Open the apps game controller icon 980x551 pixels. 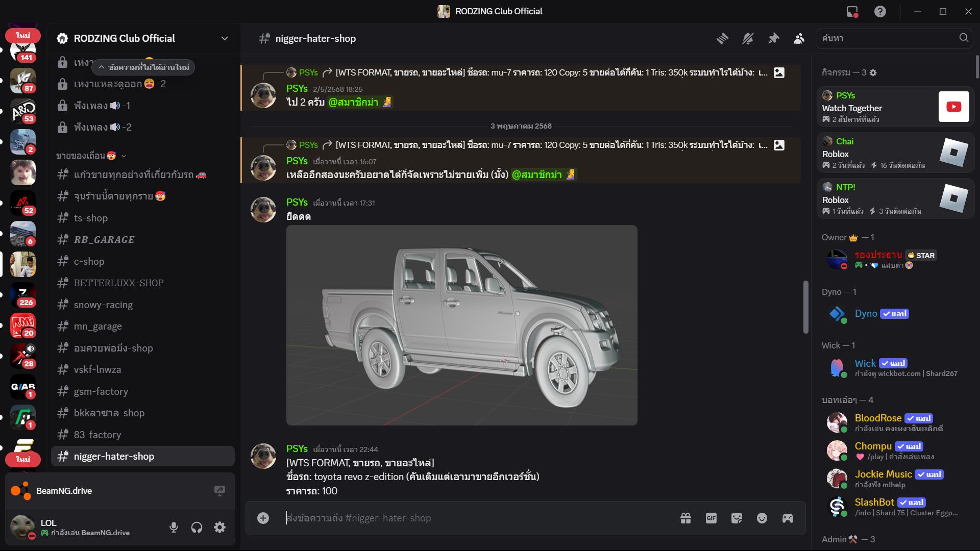[x=788, y=518]
